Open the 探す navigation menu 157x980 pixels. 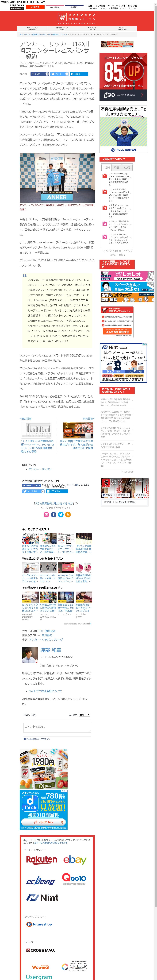[122, 29]
